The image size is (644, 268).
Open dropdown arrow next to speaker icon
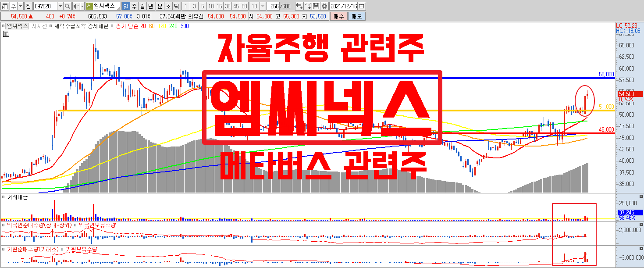pyautogui.click(x=82, y=6)
